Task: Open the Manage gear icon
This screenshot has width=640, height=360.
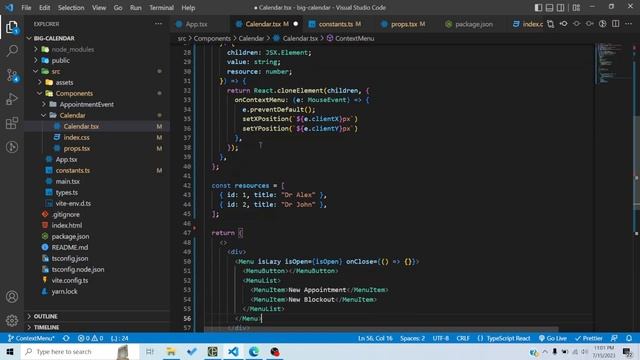Action: click(12, 320)
